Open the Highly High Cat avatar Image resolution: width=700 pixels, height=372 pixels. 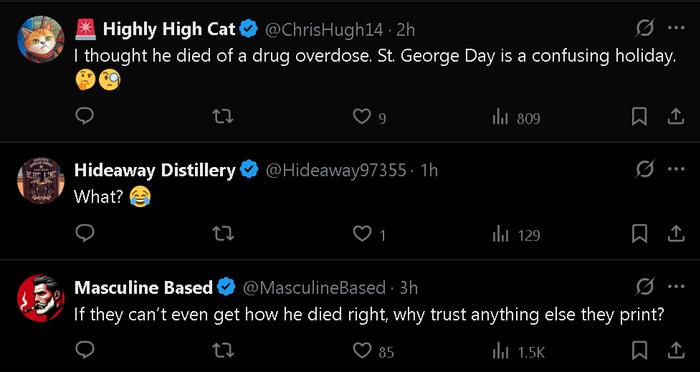[41, 40]
